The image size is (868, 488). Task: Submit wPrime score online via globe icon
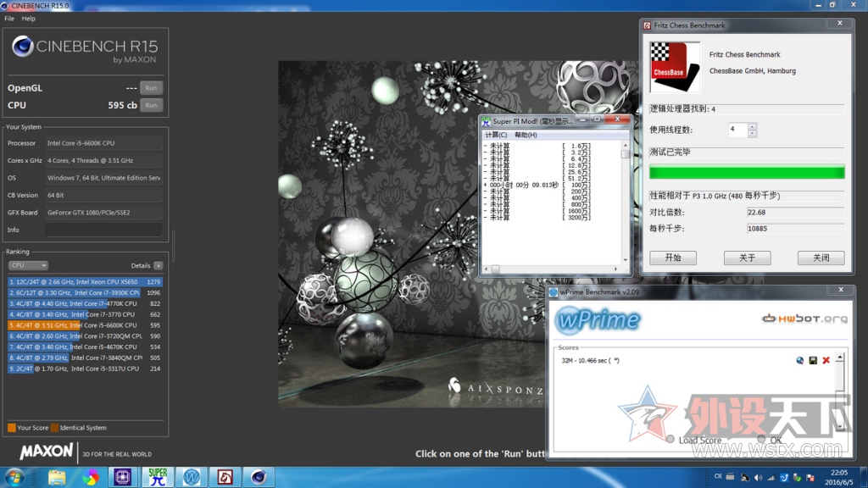pos(800,360)
